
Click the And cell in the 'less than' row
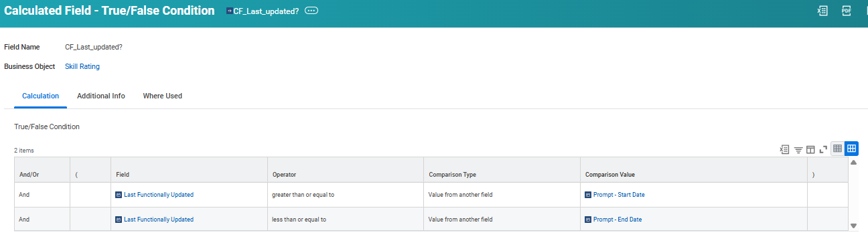tap(42, 219)
